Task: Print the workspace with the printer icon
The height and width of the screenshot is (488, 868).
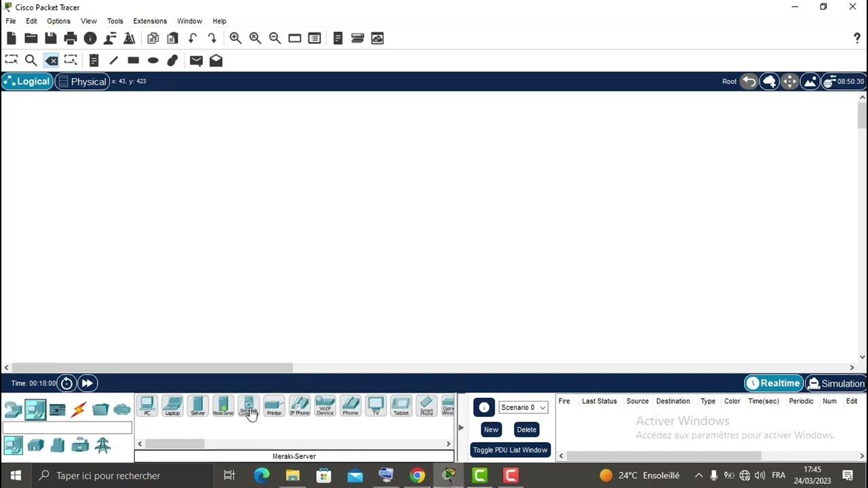Action: (71, 39)
